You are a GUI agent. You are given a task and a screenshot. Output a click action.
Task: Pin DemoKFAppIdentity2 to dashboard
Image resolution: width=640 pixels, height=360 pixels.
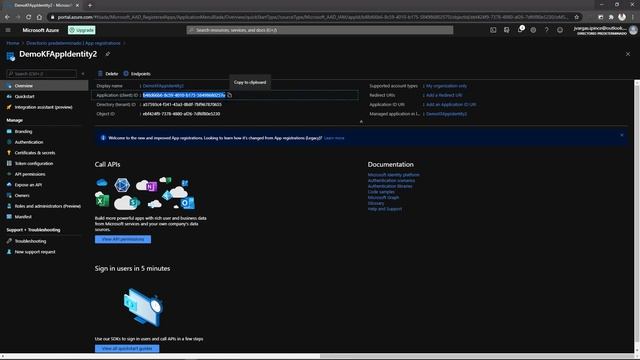(108, 54)
